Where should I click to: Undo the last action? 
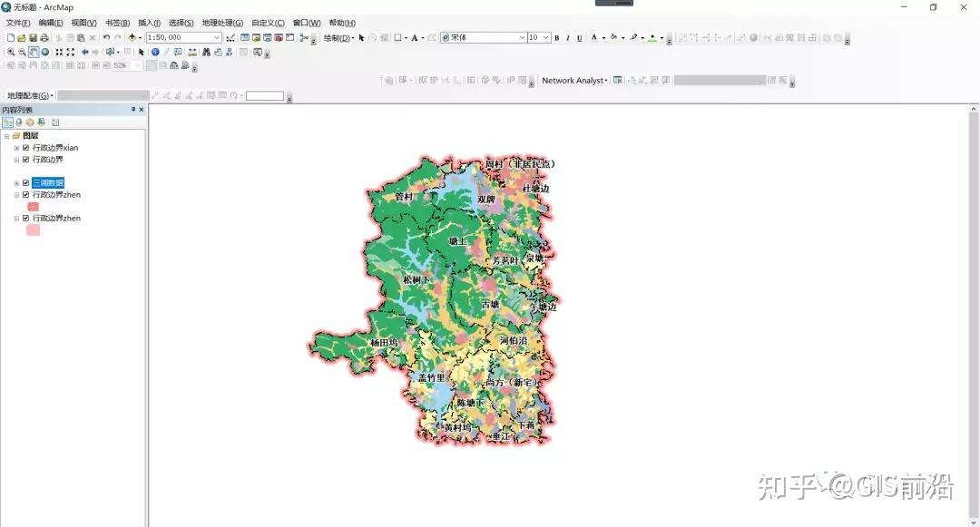(107, 37)
